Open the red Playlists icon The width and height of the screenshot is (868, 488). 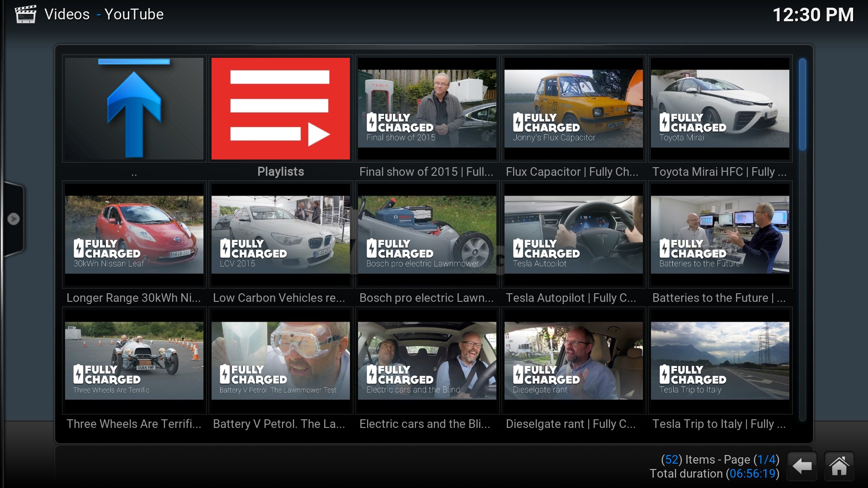(x=280, y=108)
